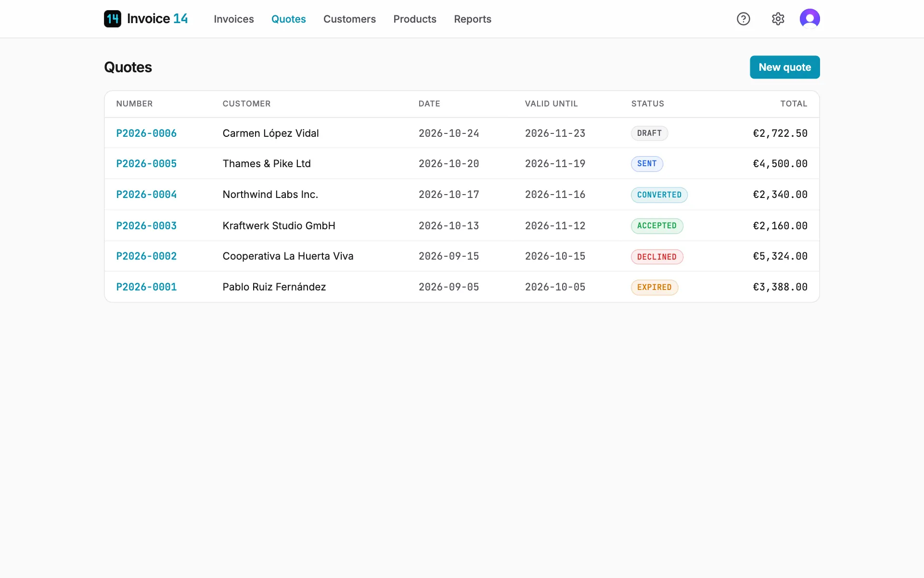Viewport: 924px width, 578px height.
Task: Open quote P2026-0004
Action: [146, 194]
